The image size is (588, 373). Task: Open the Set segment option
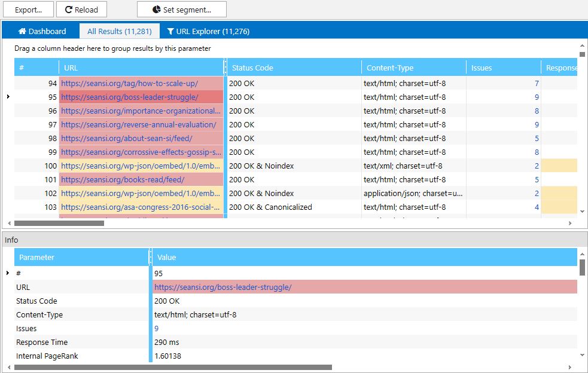pos(181,10)
